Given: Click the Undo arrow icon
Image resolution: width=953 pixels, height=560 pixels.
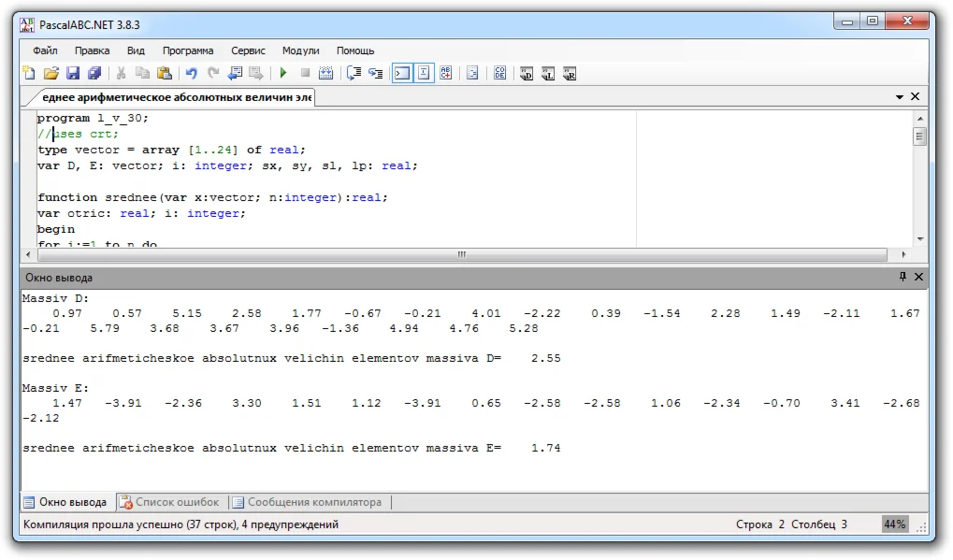Looking at the screenshot, I should pyautogui.click(x=192, y=73).
